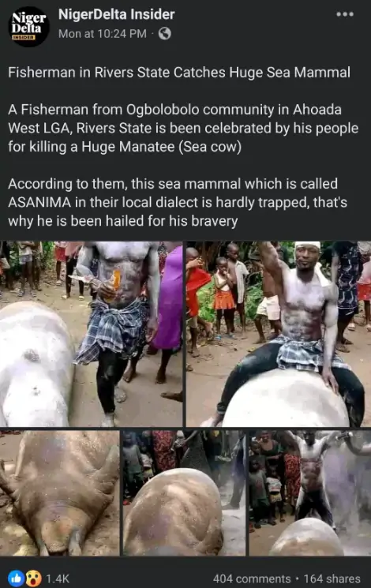
Task: Click the purple-dressed woman in top-left photo
Action: click(167, 298)
